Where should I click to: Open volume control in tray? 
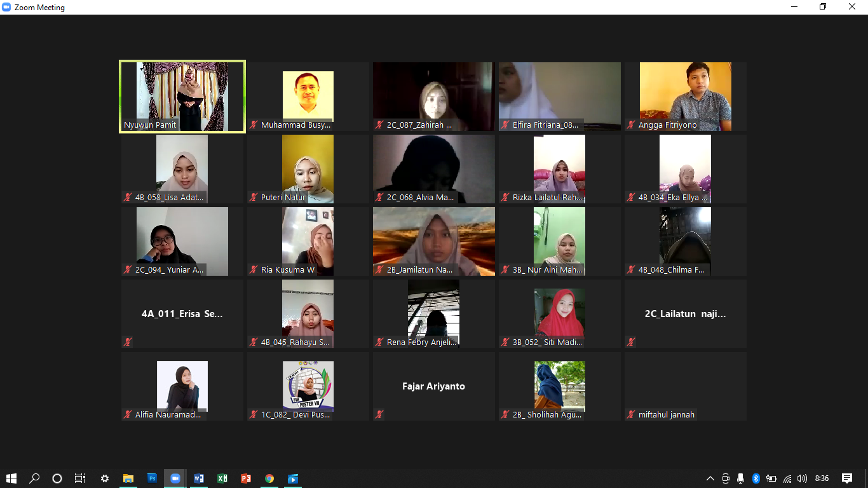(x=802, y=478)
